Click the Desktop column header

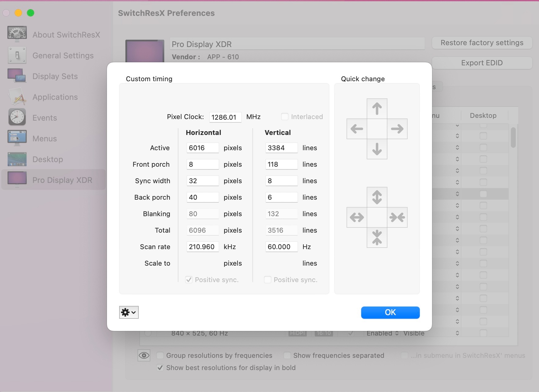point(483,115)
